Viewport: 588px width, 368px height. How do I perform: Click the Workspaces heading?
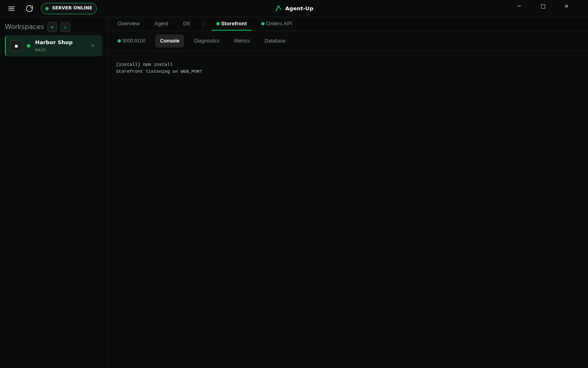coord(24,27)
